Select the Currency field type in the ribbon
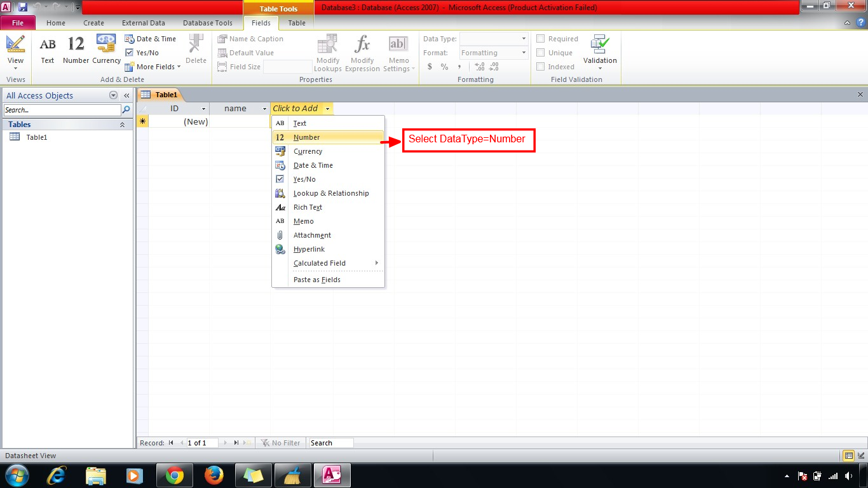This screenshot has width=868, height=488. pyautogui.click(x=105, y=51)
